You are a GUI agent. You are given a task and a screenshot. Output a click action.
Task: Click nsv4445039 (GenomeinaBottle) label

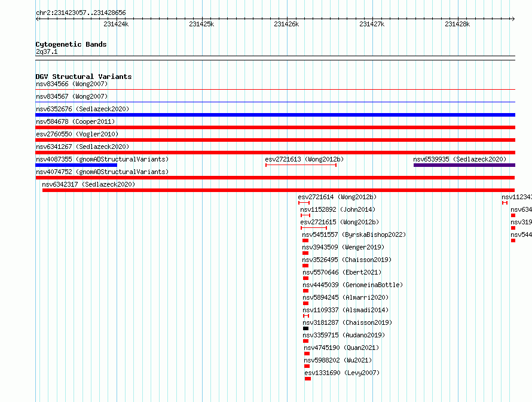coord(353,285)
